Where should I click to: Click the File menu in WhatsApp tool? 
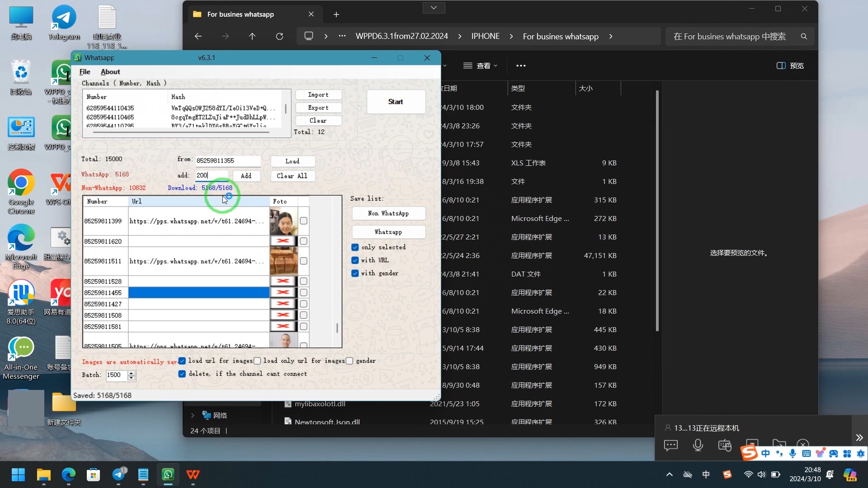pyautogui.click(x=85, y=71)
